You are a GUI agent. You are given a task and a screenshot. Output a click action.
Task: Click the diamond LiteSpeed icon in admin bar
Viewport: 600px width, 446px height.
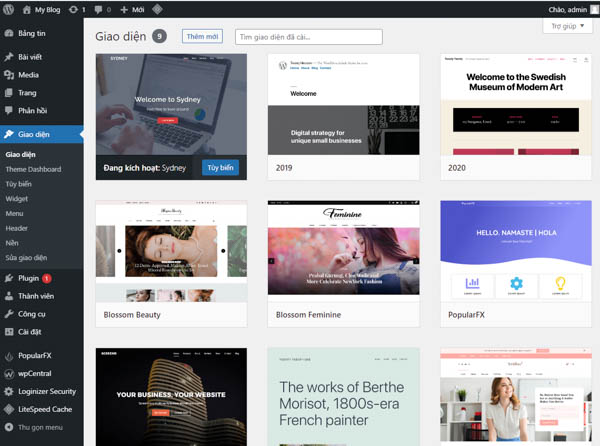[x=157, y=9]
